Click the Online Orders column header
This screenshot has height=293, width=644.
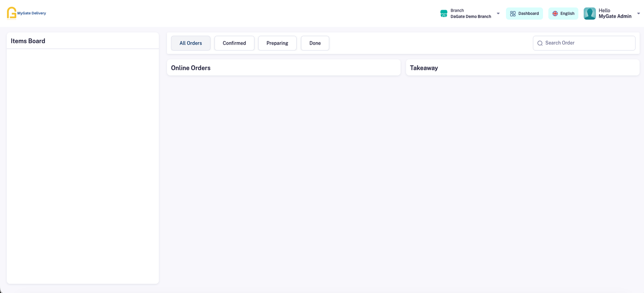(x=191, y=68)
